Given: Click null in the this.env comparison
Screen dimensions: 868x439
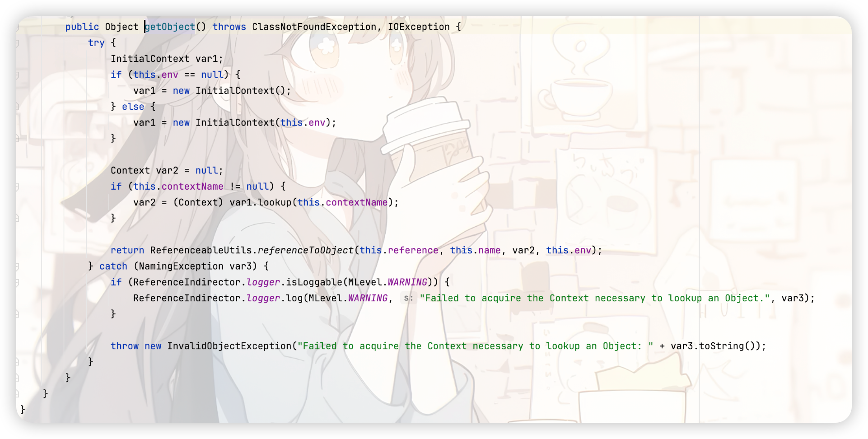Looking at the screenshot, I should coord(212,75).
